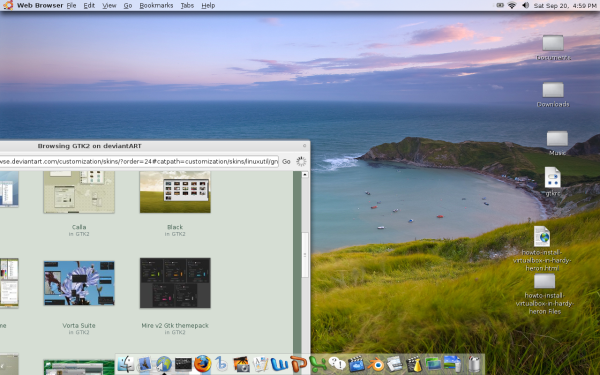Launch Terminal from the dock
600x375 pixels.
tap(183, 364)
